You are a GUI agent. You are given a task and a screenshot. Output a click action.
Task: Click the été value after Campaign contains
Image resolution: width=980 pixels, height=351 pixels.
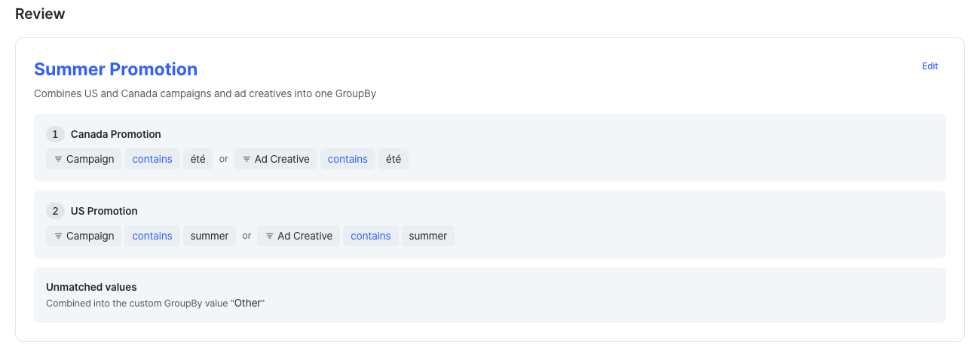coord(198,159)
